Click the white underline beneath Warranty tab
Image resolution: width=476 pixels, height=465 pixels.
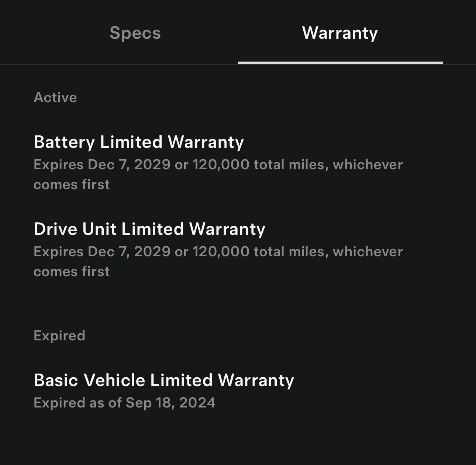pos(340,63)
